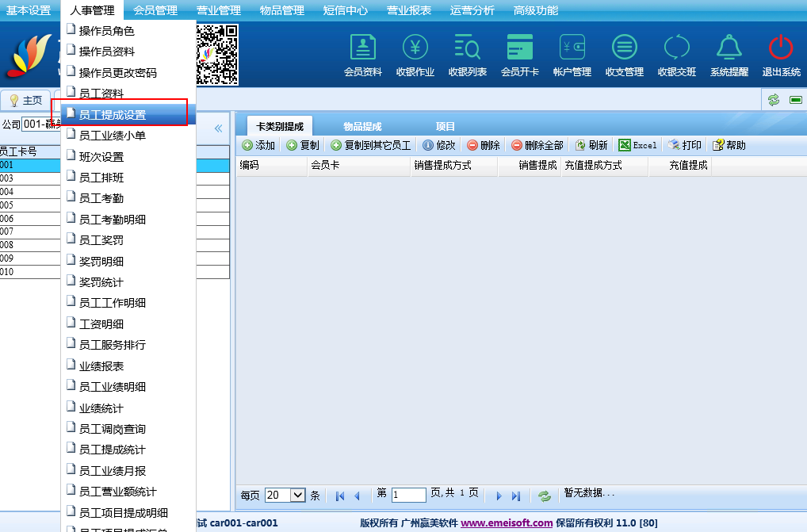Click 退出系统 power icon
The height and width of the screenshot is (532, 807).
781,48
